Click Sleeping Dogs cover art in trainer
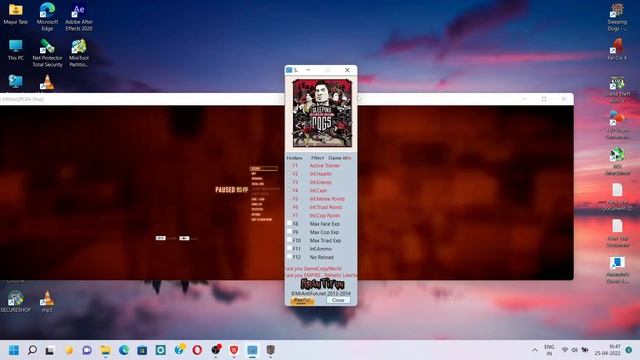 click(322, 113)
